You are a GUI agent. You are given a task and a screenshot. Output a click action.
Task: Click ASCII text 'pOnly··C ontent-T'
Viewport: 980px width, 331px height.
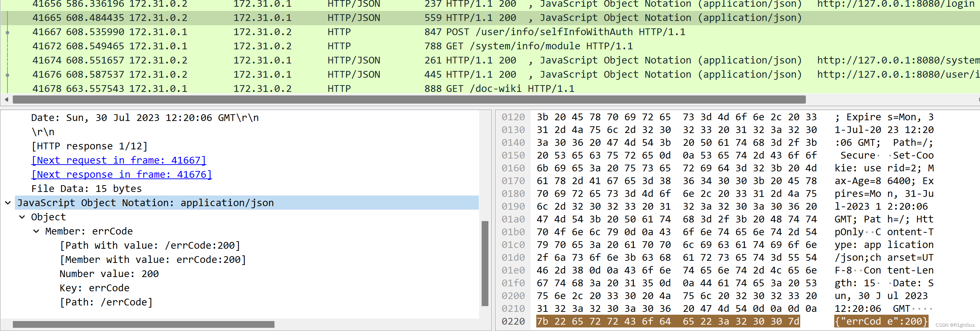[884, 232]
